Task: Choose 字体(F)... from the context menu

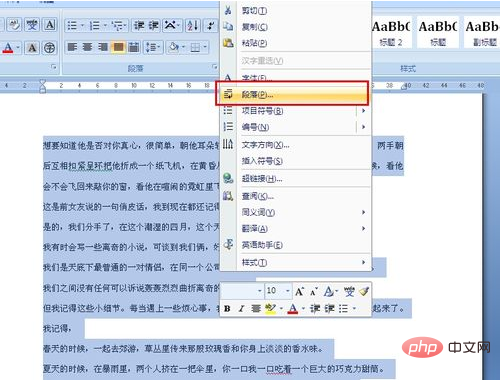Action: point(296,77)
